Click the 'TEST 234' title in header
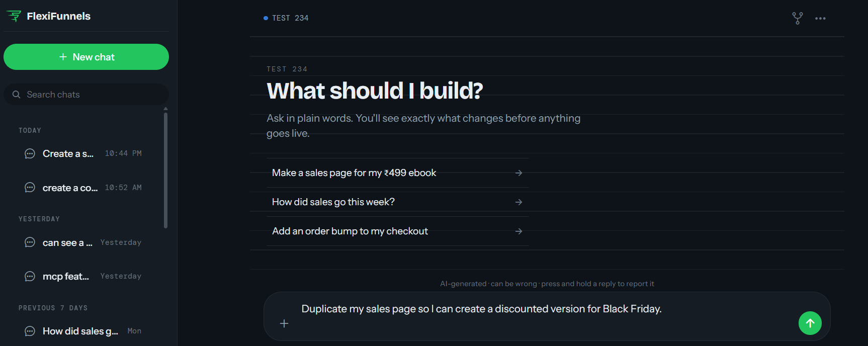The image size is (868, 346). (x=290, y=18)
